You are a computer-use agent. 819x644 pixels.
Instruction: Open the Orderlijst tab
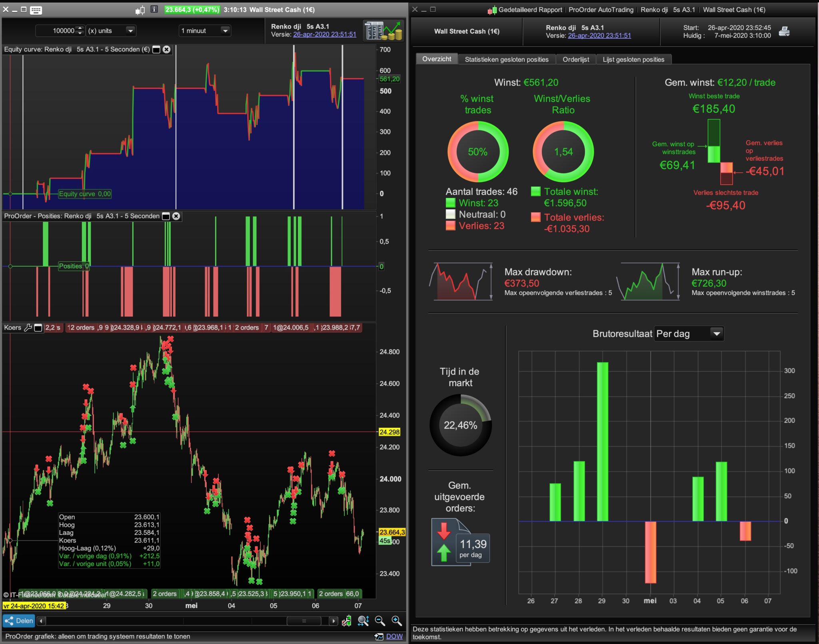click(x=575, y=60)
